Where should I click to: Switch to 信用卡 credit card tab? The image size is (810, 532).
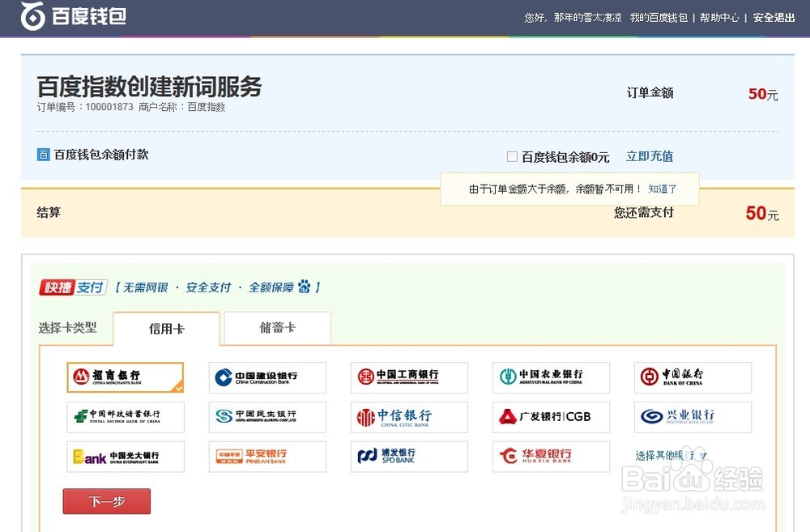166,329
